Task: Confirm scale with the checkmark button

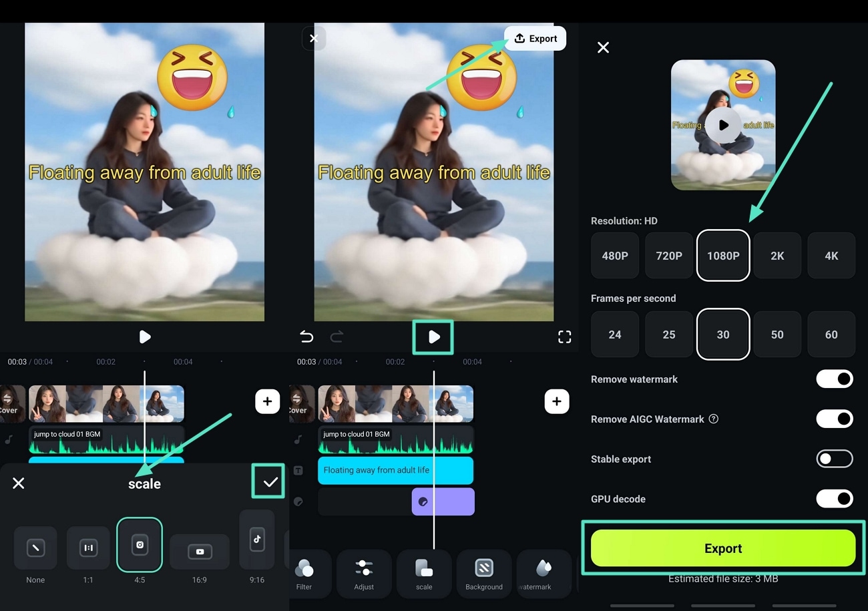Action: point(270,482)
